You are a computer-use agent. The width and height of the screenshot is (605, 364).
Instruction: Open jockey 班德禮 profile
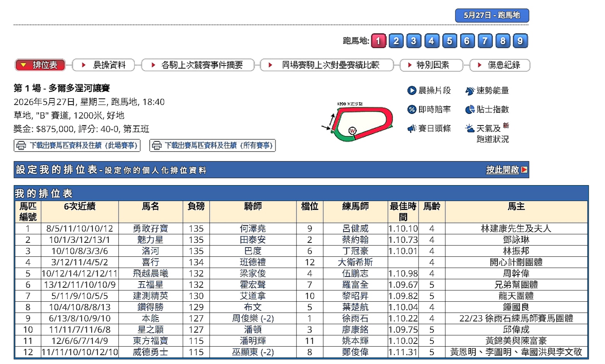point(253,262)
